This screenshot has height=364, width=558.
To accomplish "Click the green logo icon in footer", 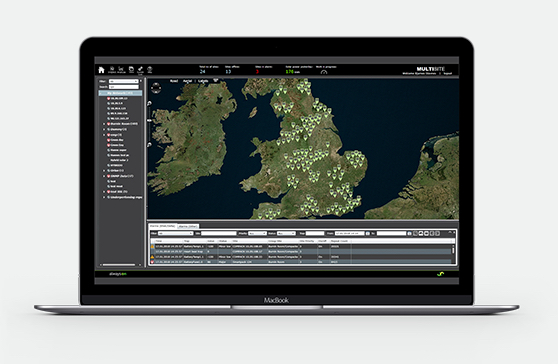I will (441, 274).
